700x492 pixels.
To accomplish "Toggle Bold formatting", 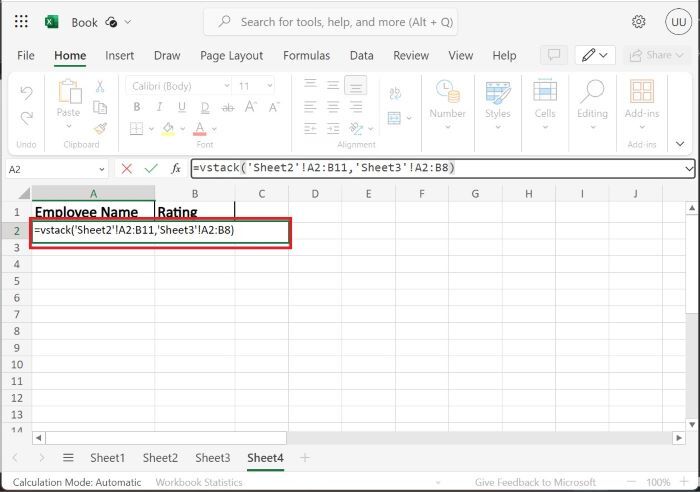I will pyautogui.click(x=137, y=107).
